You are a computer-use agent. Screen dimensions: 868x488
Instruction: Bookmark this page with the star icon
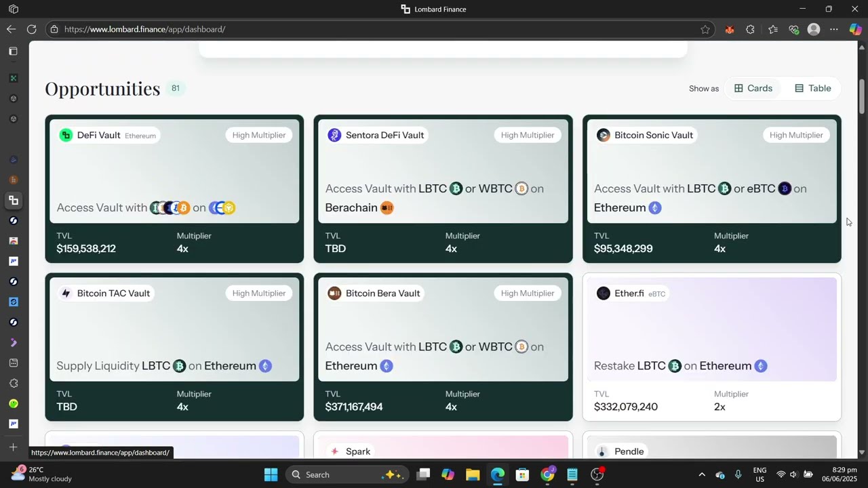coord(705,29)
